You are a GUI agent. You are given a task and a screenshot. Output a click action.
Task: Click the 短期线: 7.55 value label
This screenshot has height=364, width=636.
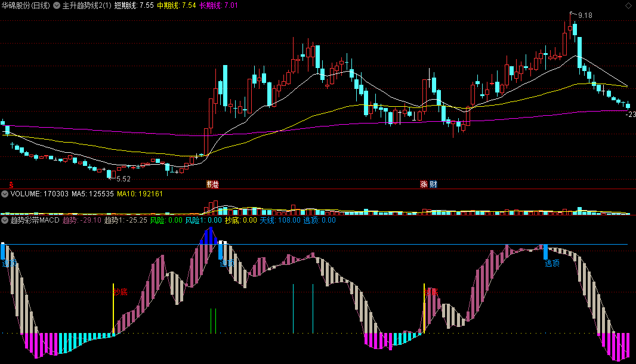(x=134, y=6)
